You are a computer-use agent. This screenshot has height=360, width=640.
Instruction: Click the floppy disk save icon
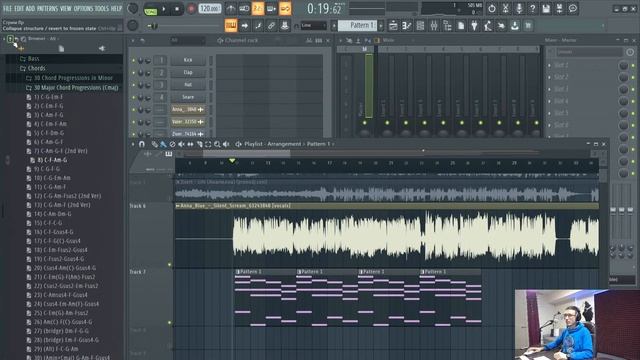coord(546,8)
